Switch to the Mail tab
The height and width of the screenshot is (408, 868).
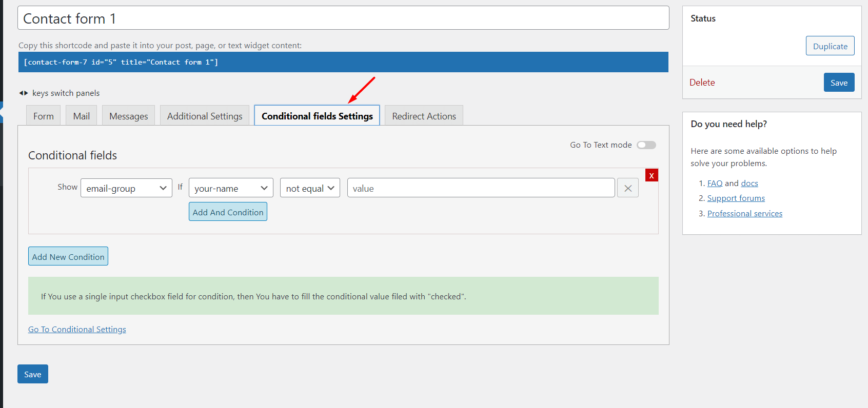(x=82, y=116)
